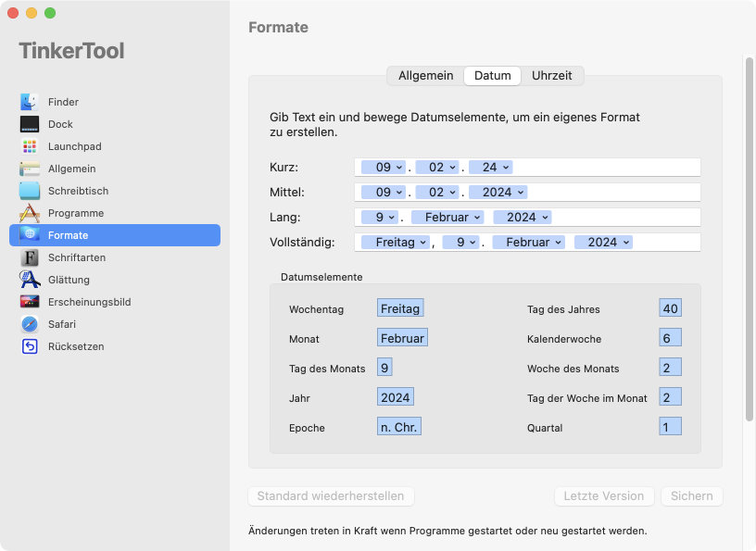Click the Letzte Version button
756x551 pixels.
point(604,496)
